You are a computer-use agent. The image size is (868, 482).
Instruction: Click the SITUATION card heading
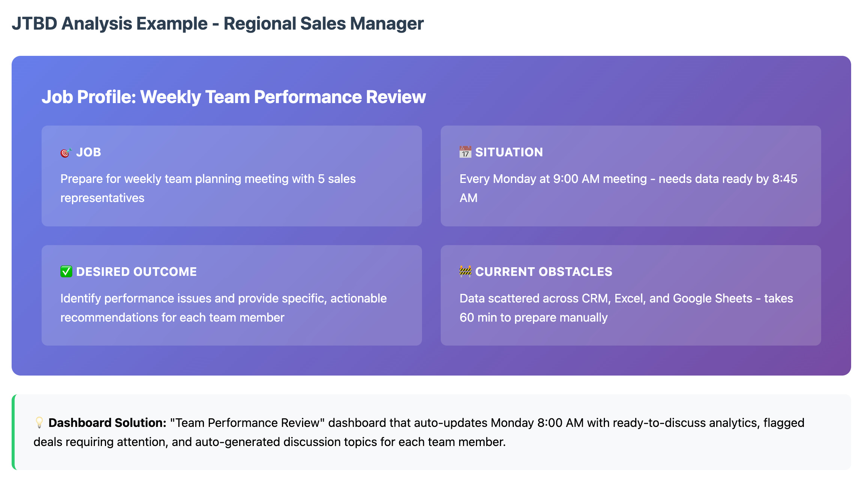(509, 152)
